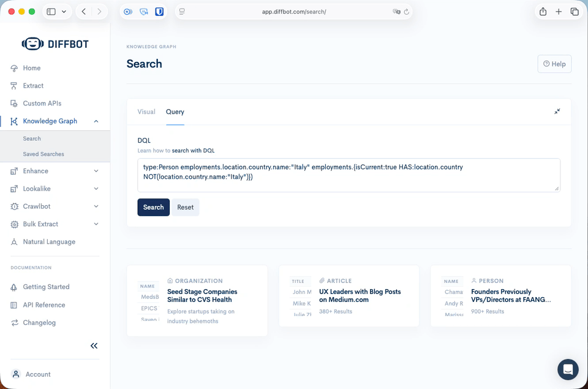Click the Bulk Extract sidebar icon
Image resolution: width=588 pixels, height=389 pixels.
(x=14, y=224)
